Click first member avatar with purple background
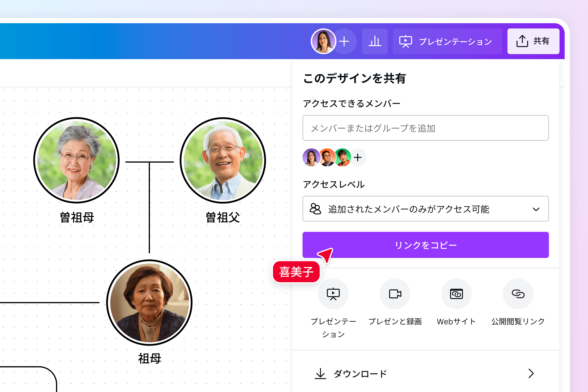588x392 pixels. pos(311,157)
